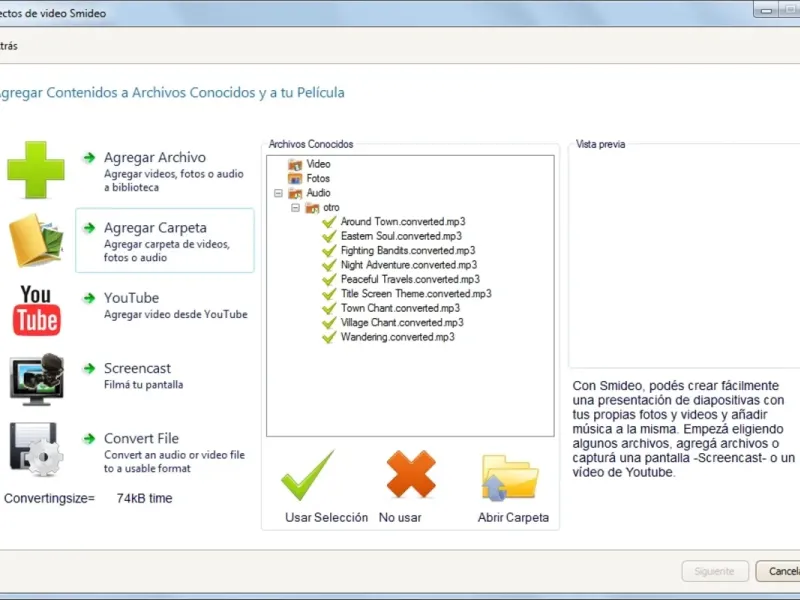Screen dimensions: 800x600
Task: Click the Abrir Carpeta label
Action: [513, 518]
